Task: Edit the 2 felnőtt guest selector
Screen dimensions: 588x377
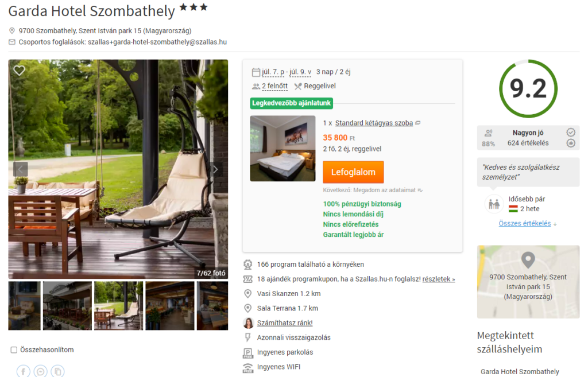Action: (274, 86)
